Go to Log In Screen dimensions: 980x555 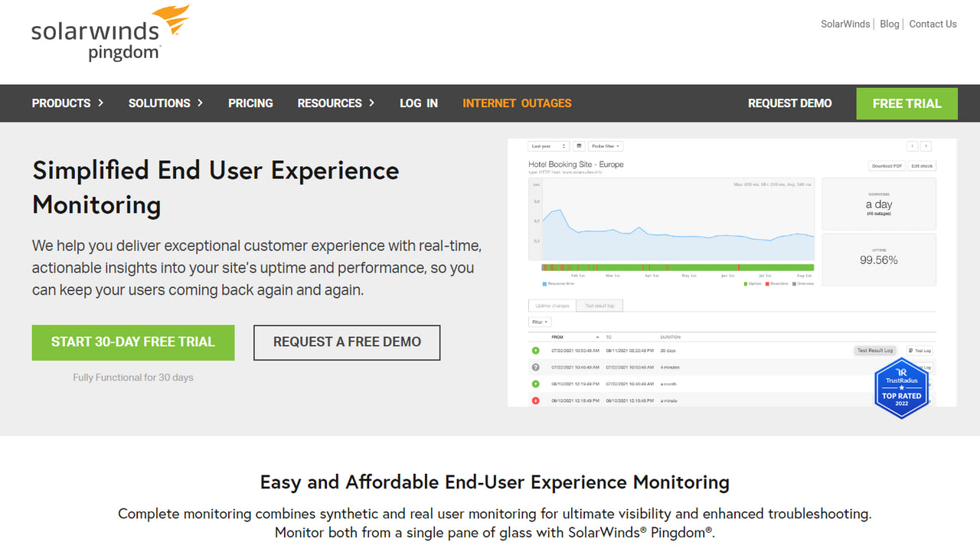coord(419,103)
